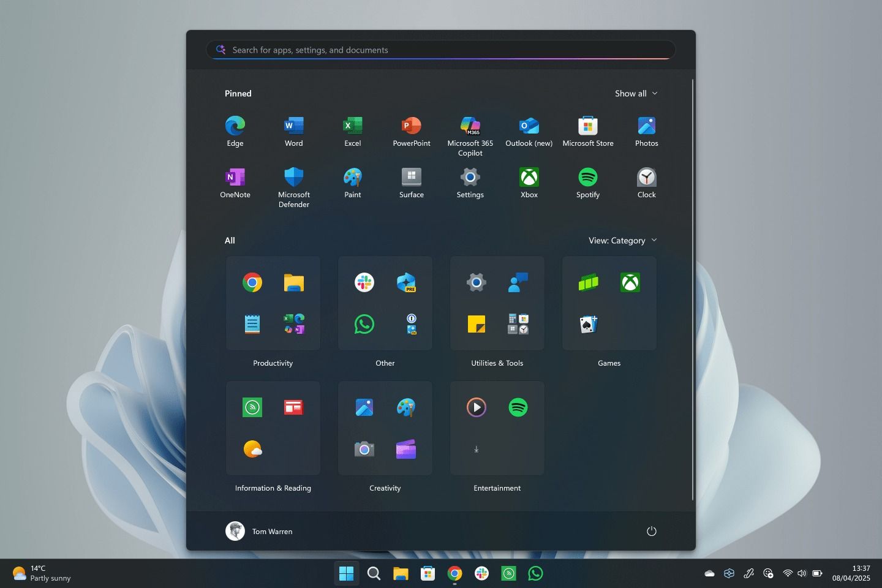This screenshot has height=588, width=882.
Task: Open Microsoft Edge from the pinned apps
Action: pos(235,129)
